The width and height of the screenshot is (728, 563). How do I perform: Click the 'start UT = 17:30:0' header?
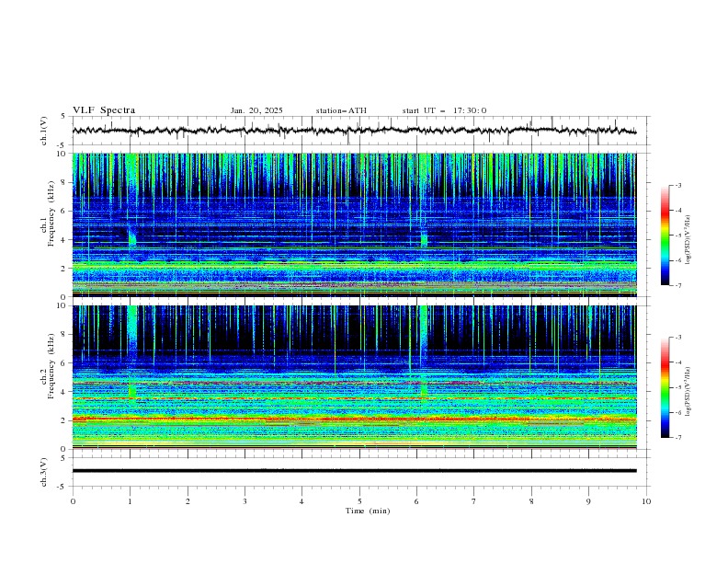444,110
